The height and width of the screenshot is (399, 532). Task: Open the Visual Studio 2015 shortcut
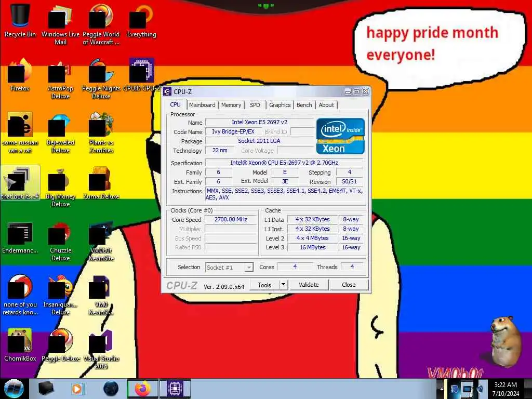coord(101,349)
